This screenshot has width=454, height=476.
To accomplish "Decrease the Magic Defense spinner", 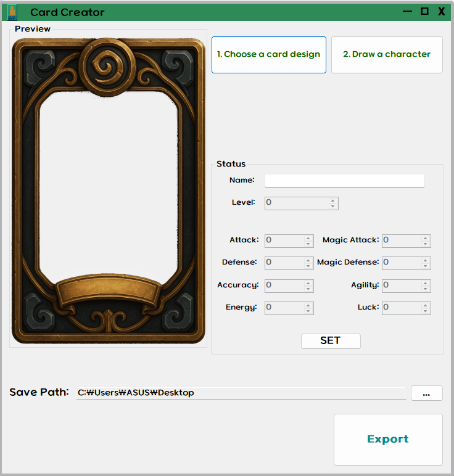I will point(426,266).
